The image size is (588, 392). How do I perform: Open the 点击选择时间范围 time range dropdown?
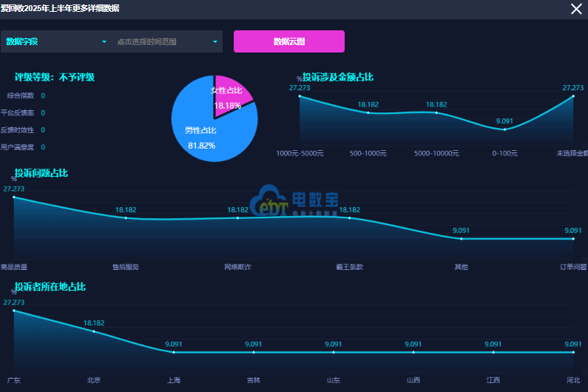point(167,41)
